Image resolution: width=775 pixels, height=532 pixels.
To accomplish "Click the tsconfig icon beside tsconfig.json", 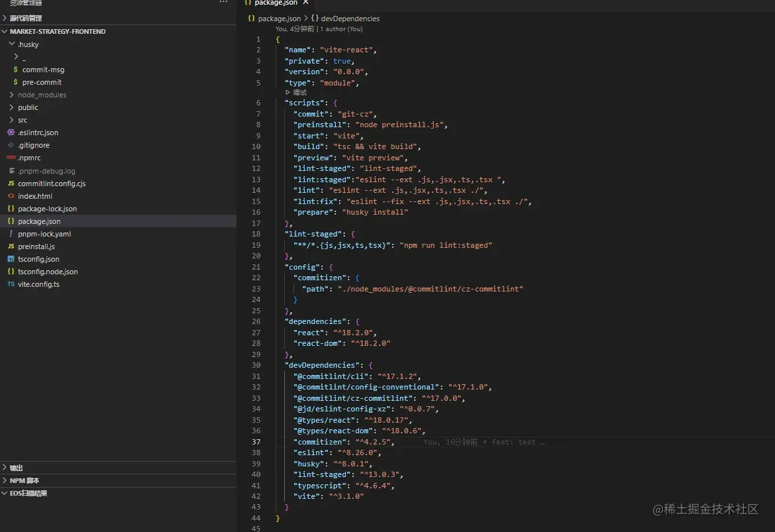I will point(11,258).
